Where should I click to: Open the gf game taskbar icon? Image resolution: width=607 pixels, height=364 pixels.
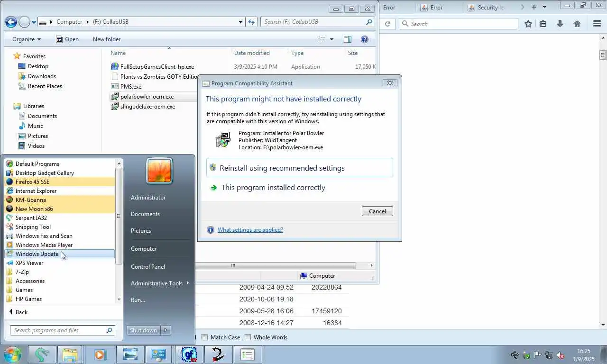(189, 355)
